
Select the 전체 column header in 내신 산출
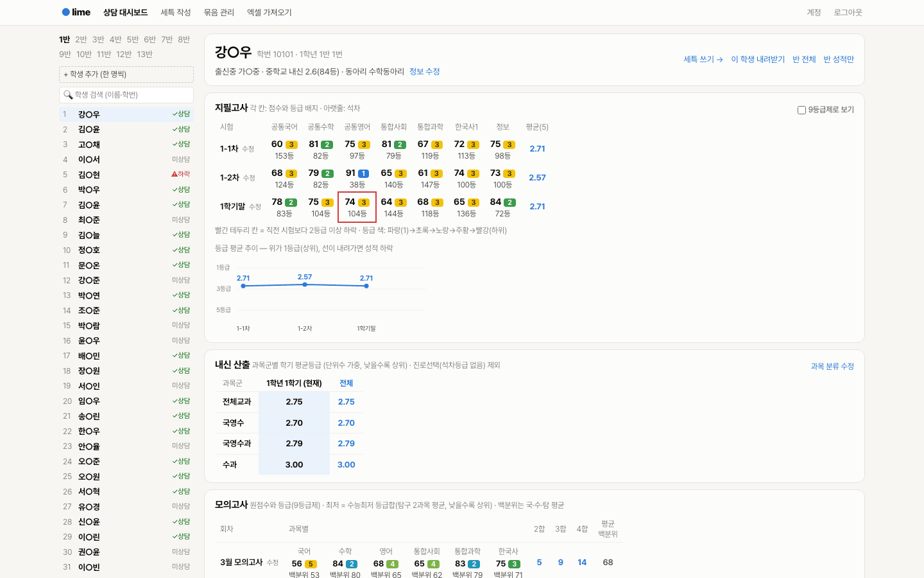[x=346, y=383]
